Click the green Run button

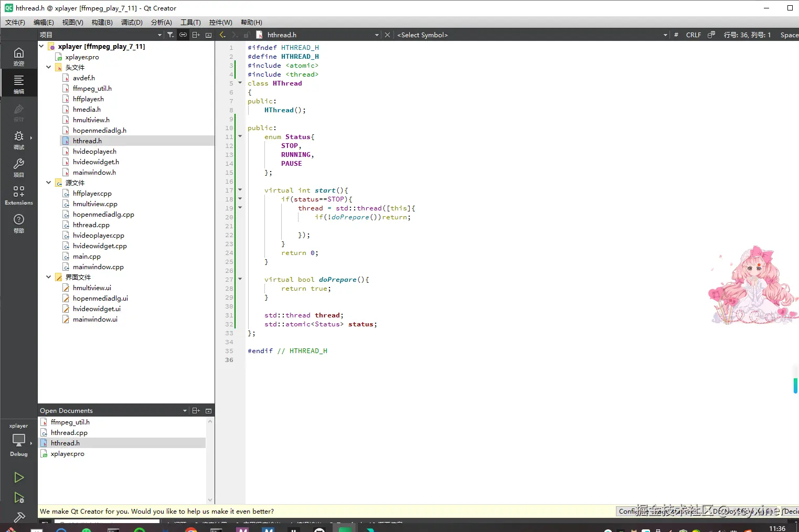[x=19, y=477]
